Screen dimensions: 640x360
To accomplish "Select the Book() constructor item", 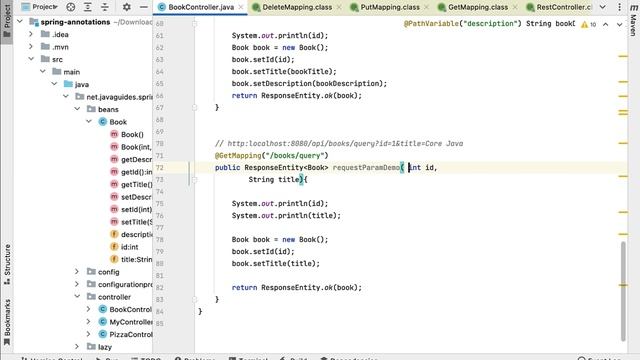I will (132, 134).
